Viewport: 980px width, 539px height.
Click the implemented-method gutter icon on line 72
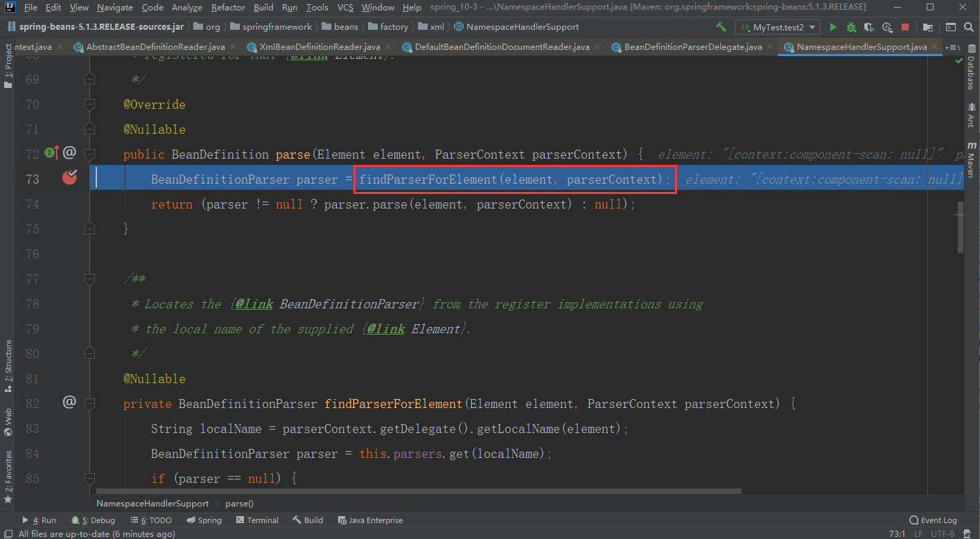point(52,152)
